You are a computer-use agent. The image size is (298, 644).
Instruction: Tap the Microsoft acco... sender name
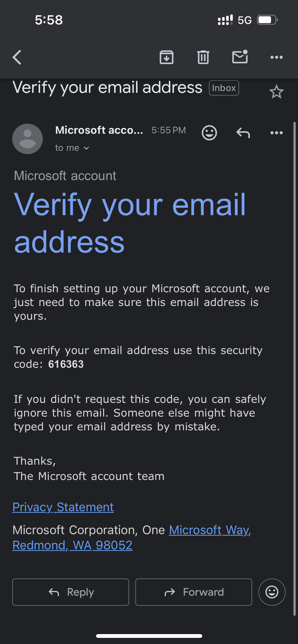(99, 130)
